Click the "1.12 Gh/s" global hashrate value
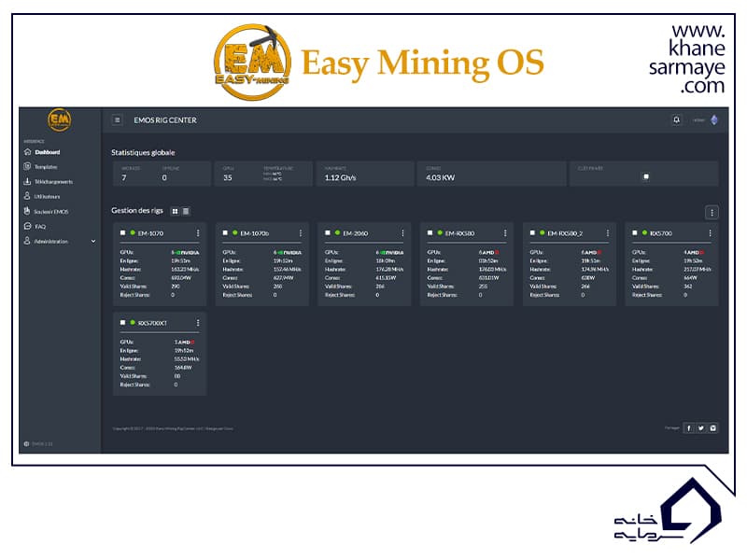The height and width of the screenshot is (560, 747). click(x=340, y=177)
